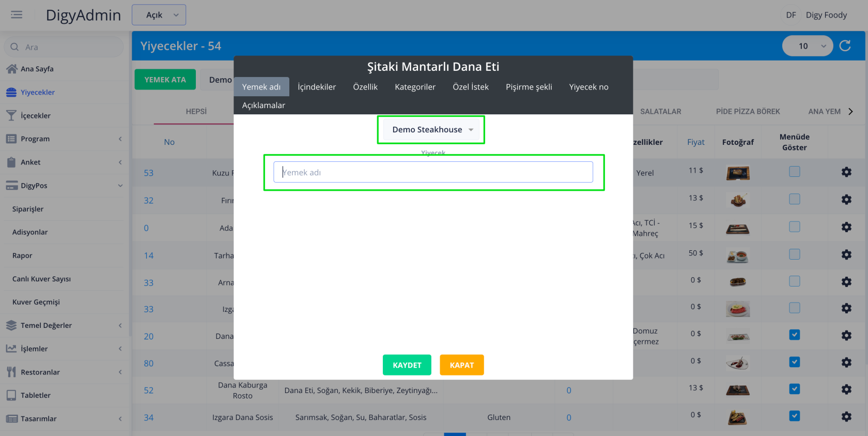Click the KAYDET button
868x436 pixels.
pos(407,365)
